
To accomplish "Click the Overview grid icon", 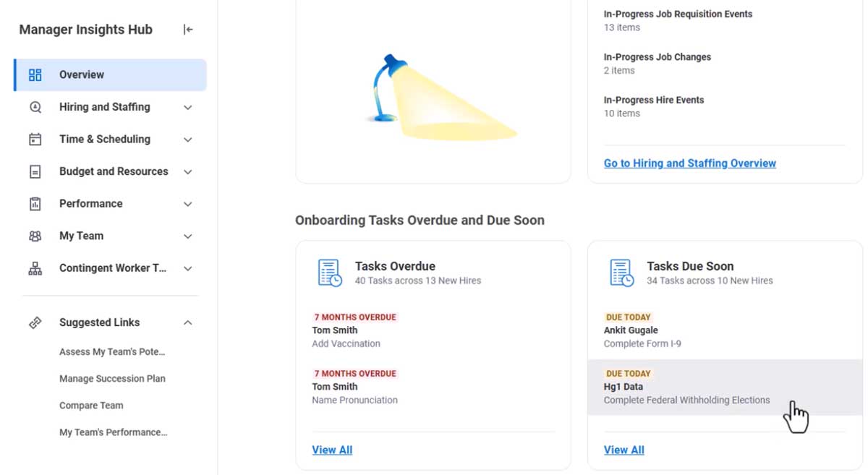I will (35, 74).
